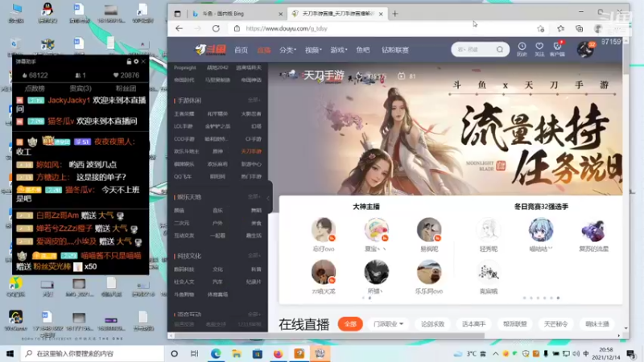644x362 pixels.
Task: Open the notification center on taskbar
Action: click(x=631, y=353)
